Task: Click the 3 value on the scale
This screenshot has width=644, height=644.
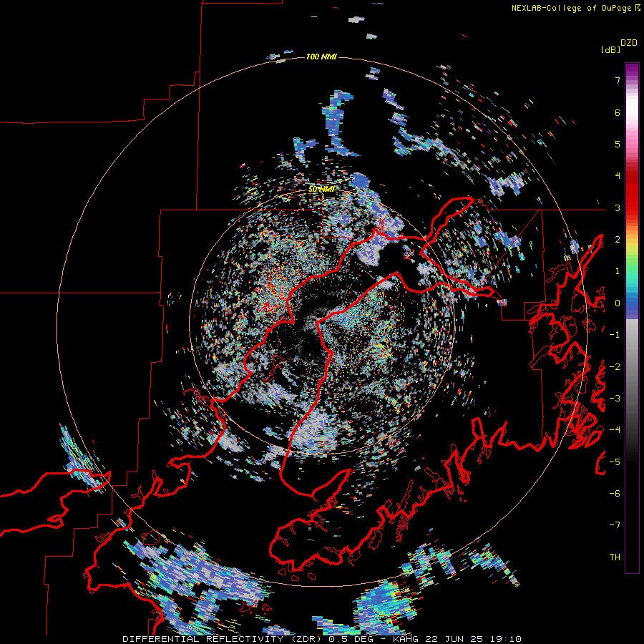Action: tap(618, 208)
